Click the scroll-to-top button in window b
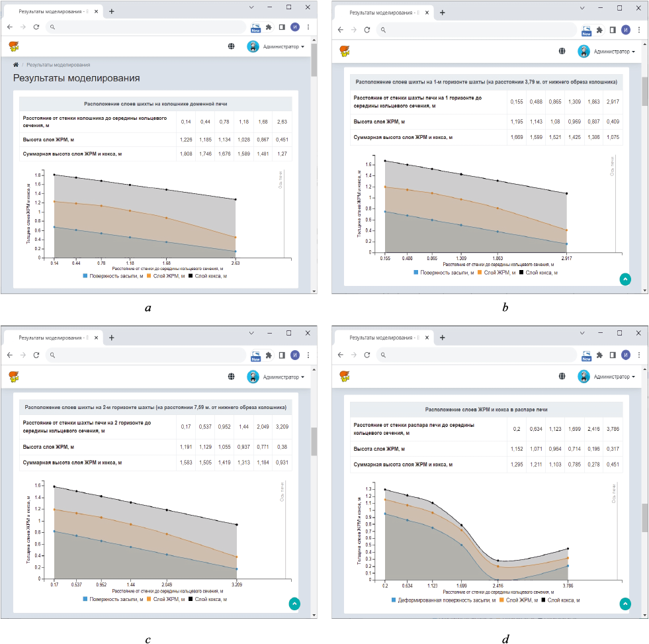Screen dimensions: 649x644 (x=625, y=279)
